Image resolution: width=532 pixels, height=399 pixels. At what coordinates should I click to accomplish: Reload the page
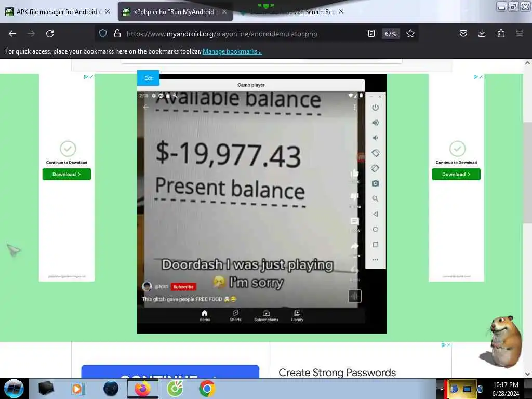(x=50, y=34)
